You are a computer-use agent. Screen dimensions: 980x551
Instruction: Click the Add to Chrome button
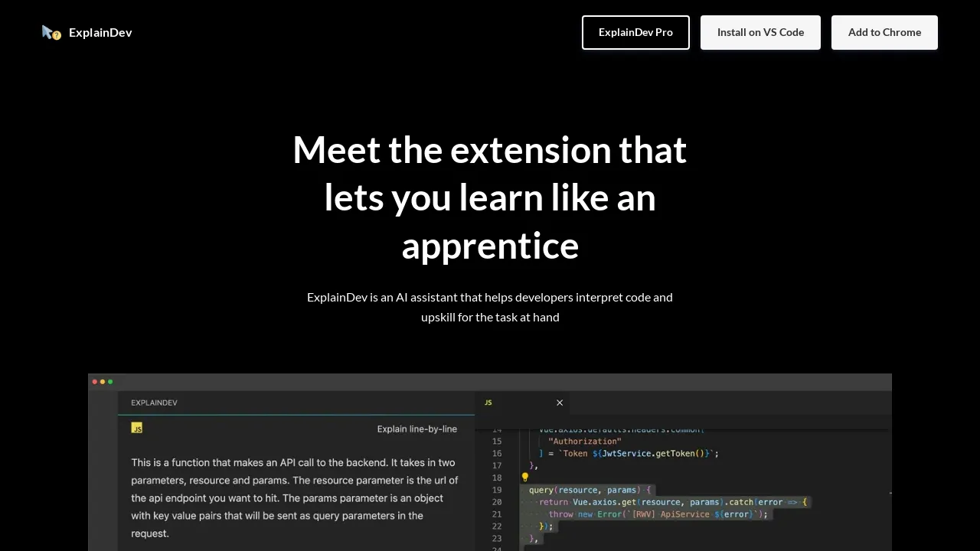coord(884,32)
